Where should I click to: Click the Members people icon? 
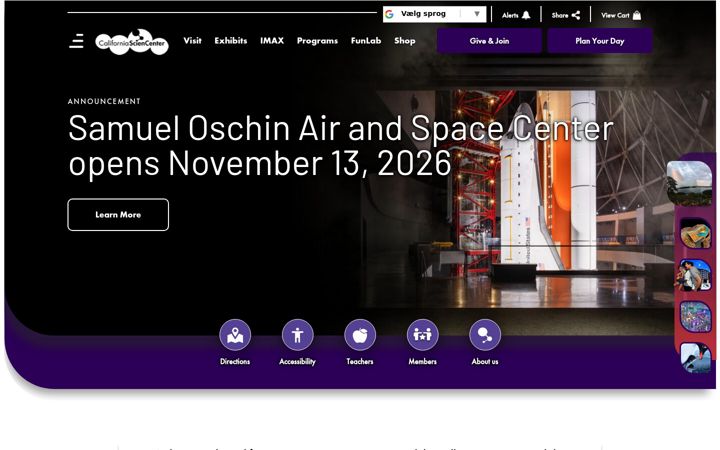click(x=422, y=335)
